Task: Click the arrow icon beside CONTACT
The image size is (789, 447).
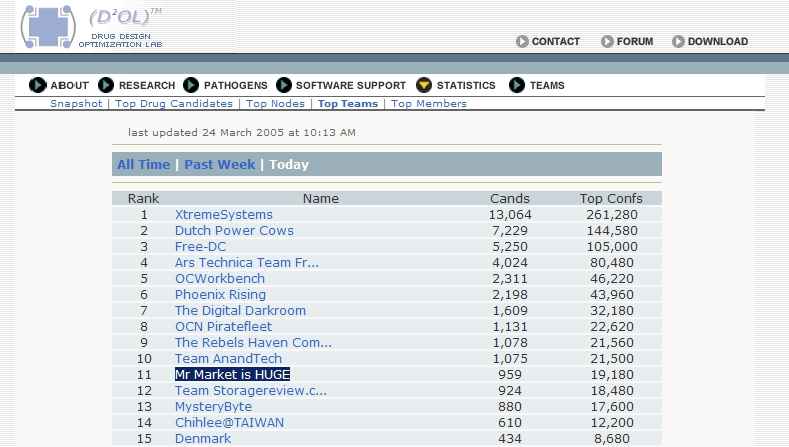Action: coord(523,42)
